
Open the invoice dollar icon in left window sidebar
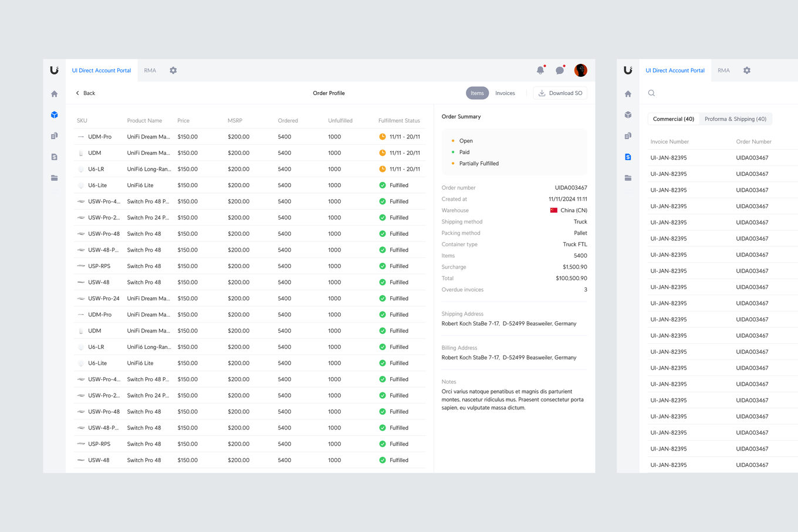pyautogui.click(x=54, y=157)
